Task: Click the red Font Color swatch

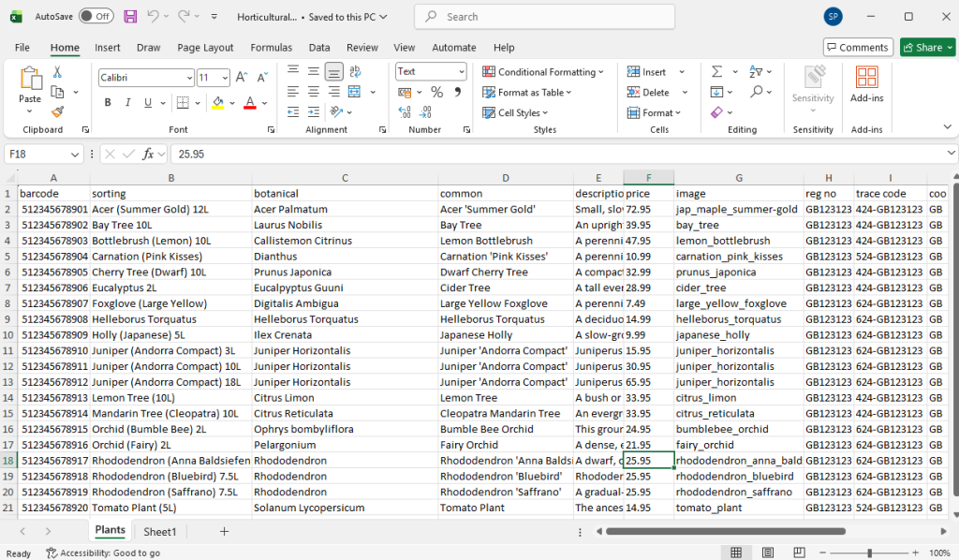Action: point(249,103)
